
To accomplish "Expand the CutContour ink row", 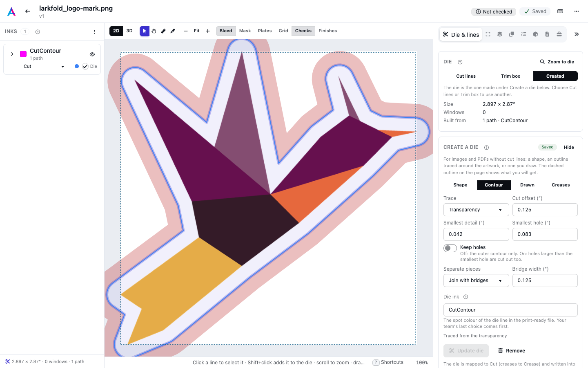I will click(x=12, y=54).
